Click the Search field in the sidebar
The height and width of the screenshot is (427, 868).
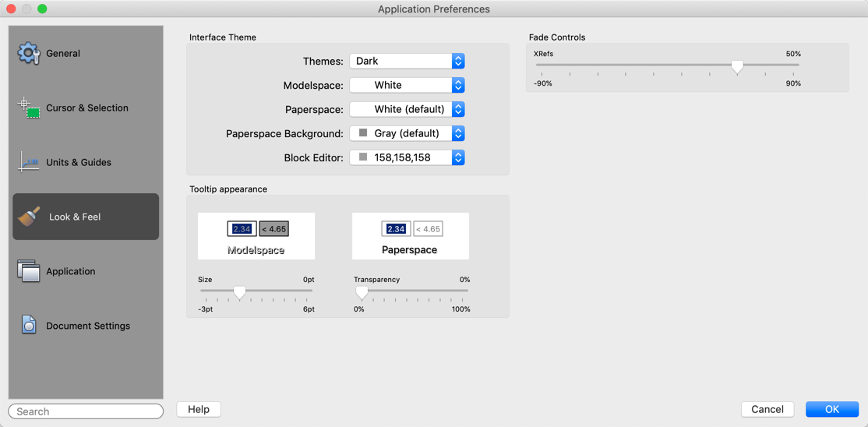(86, 411)
